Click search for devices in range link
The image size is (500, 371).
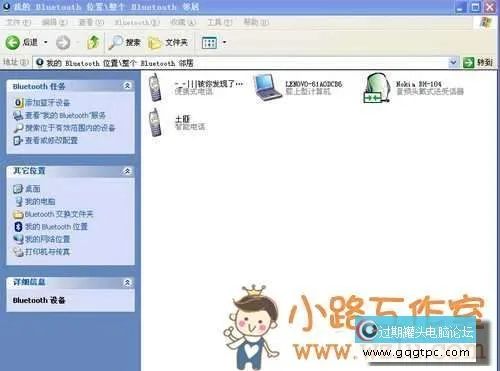70,128
